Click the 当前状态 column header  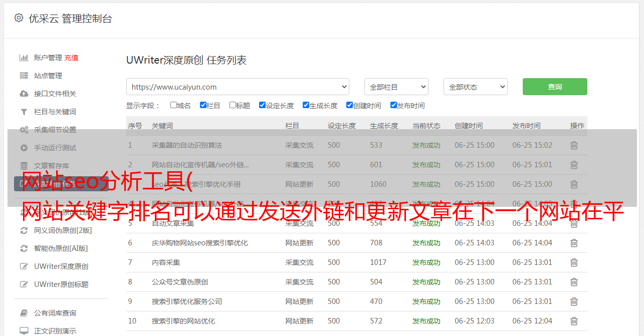tap(426, 126)
